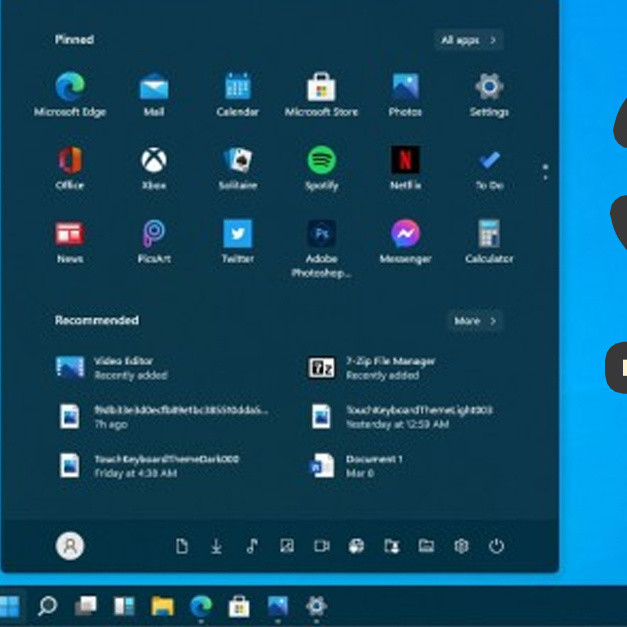The width and height of the screenshot is (627, 627).
Task: Open the Xbox app
Action: coord(154,168)
